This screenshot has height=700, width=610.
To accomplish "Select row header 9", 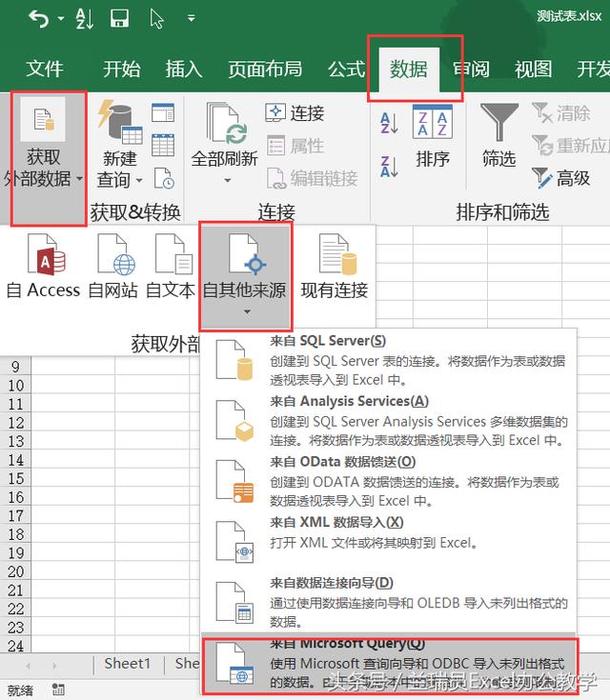I will coord(15,367).
